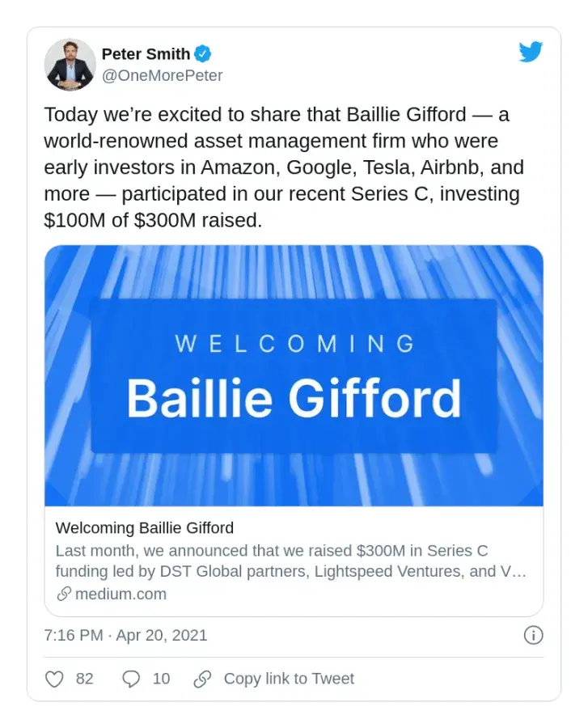Like the tweet using the heart icon
The image size is (588, 728).
pyautogui.click(x=55, y=679)
